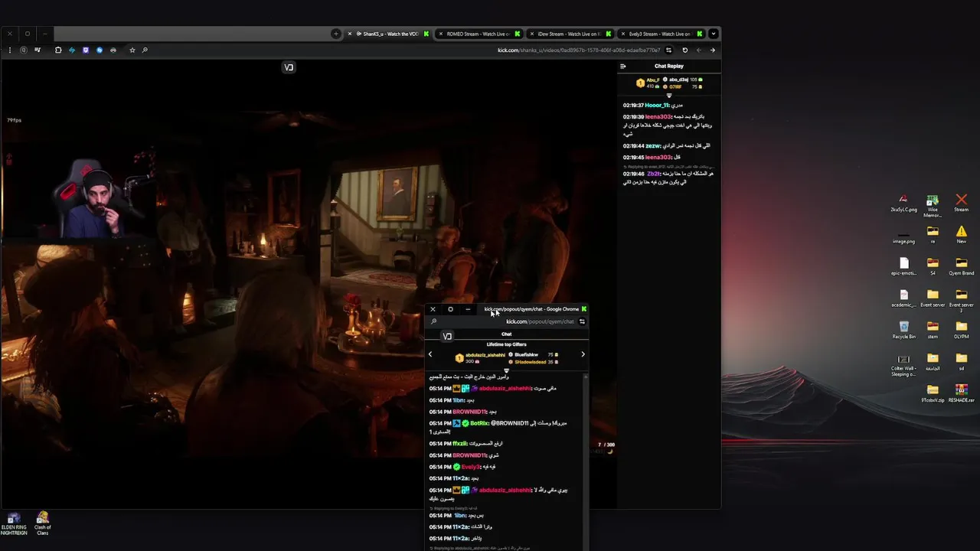Click Bluefishkw in top gifters
This screenshot has height=551, width=980.
coord(526,355)
